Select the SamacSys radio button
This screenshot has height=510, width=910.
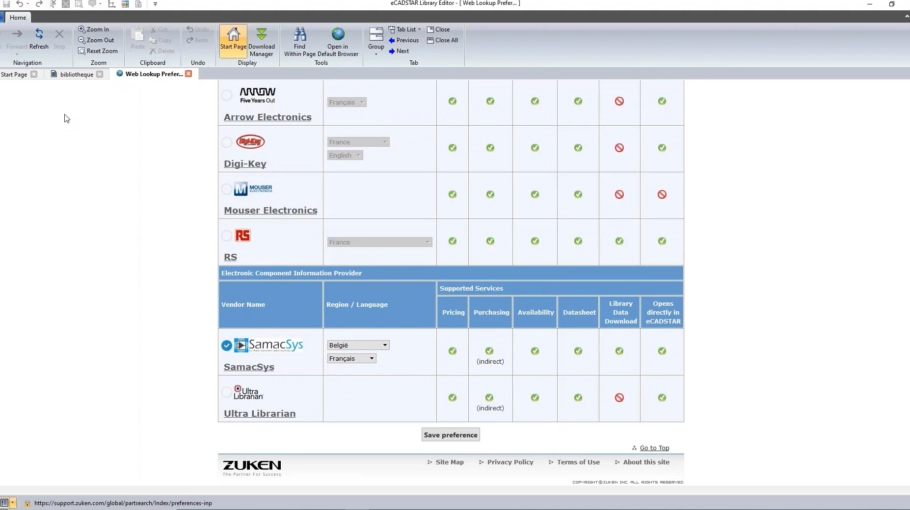(x=226, y=345)
